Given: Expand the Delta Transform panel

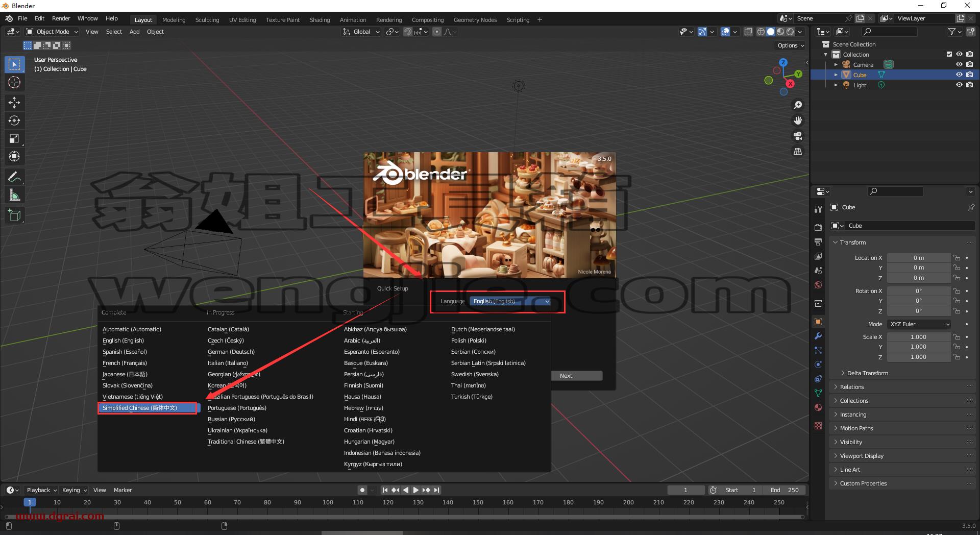Looking at the screenshot, I should tap(867, 373).
